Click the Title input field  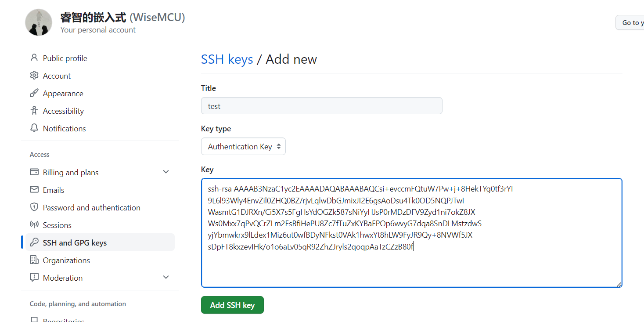coord(321,106)
